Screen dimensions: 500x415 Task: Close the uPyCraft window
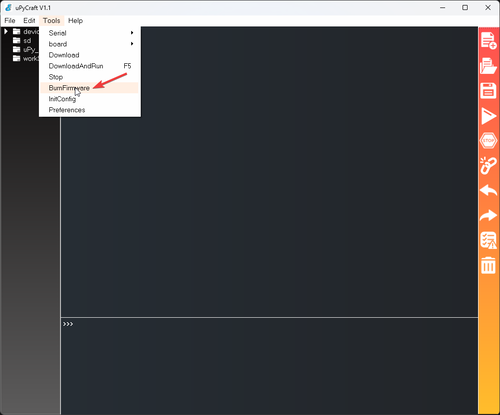coord(488,8)
